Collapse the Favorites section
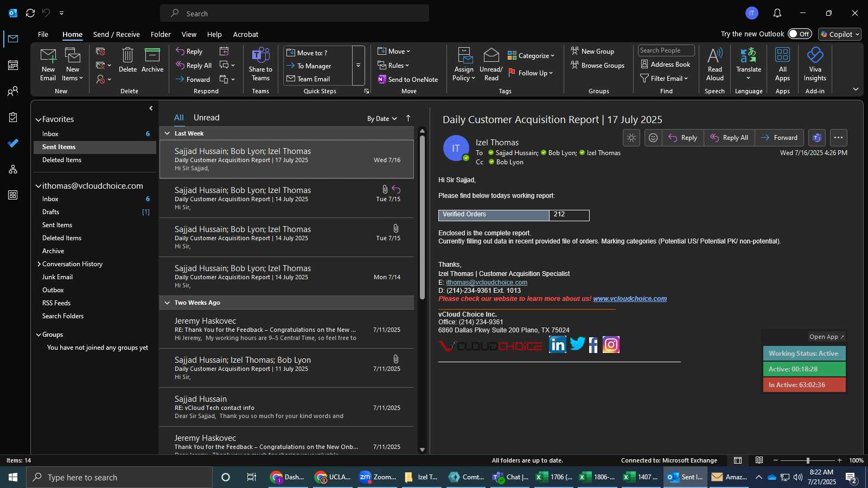This screenshot has width=868, height=488. (39, 119)
